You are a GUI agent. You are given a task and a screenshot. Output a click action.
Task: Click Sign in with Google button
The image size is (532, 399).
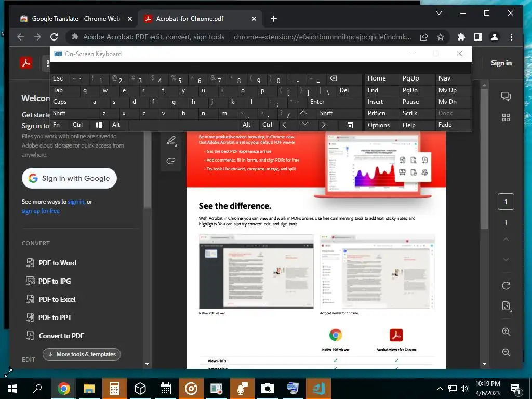tap(69, 178)
